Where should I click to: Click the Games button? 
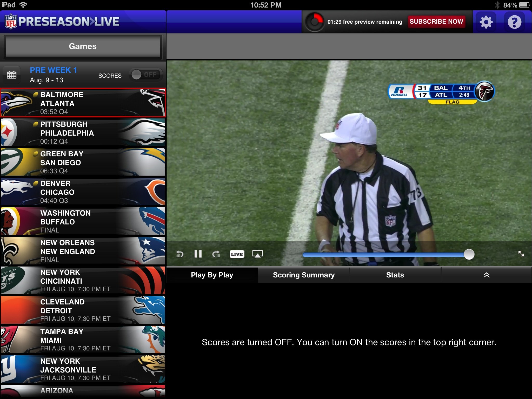[83, 46]
